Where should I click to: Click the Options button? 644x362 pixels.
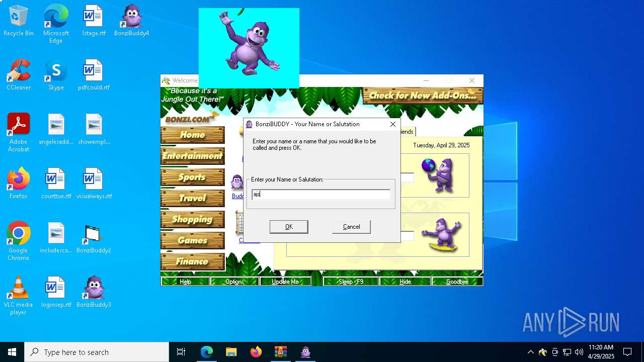(234, 282)
